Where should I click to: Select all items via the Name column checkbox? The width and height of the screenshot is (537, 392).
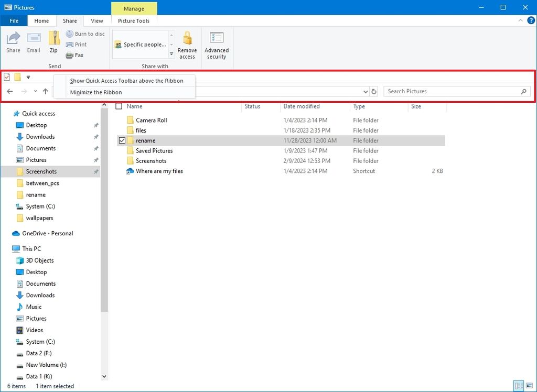[119, 106]
